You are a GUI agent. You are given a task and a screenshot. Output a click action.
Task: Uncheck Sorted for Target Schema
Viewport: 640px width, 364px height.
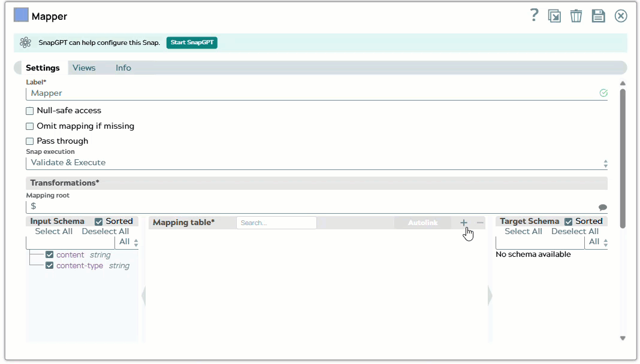coord(569,222)
